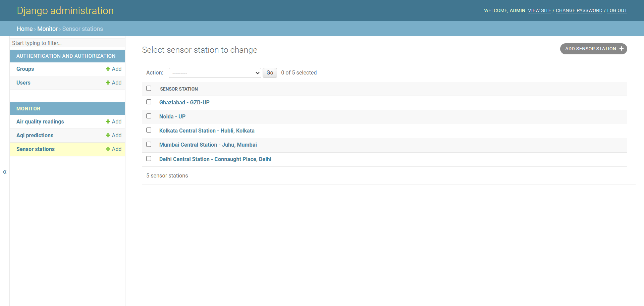
Task: Collapse the sidebar with the double-chevron toggle
Action: pyautogui.click(x=5, y=172)
